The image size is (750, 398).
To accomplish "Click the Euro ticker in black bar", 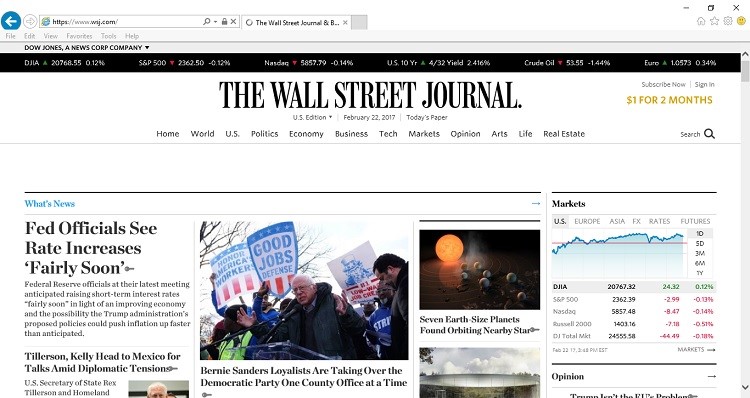I will pyautogui.click(x=680, y=63).
